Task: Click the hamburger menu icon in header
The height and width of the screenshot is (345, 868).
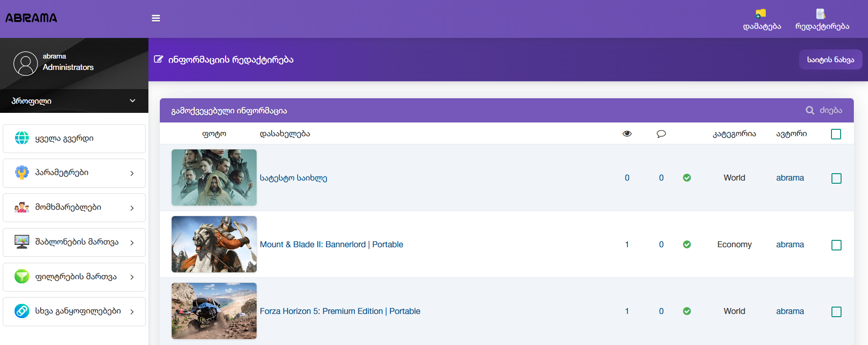Action: point(156,18)
